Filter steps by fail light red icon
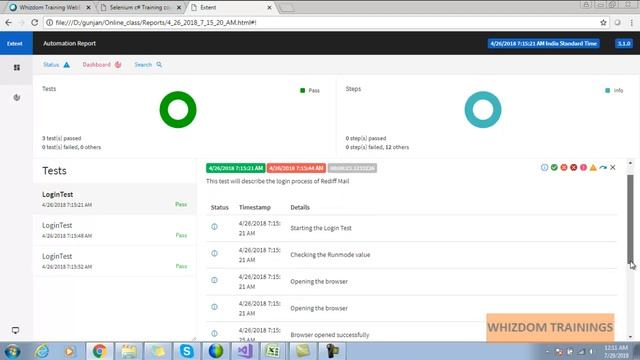This screenshot has height=360, width=640. pos(564,167)
